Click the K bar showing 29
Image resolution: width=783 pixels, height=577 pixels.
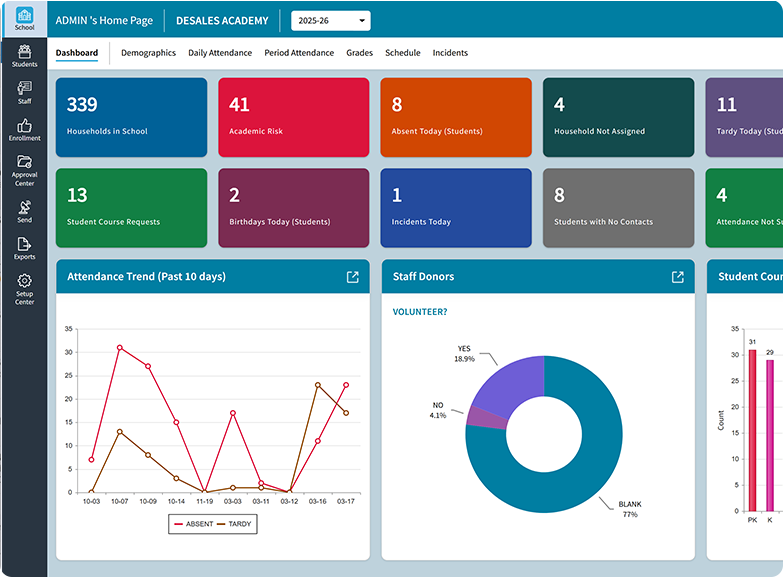(770, 435)
